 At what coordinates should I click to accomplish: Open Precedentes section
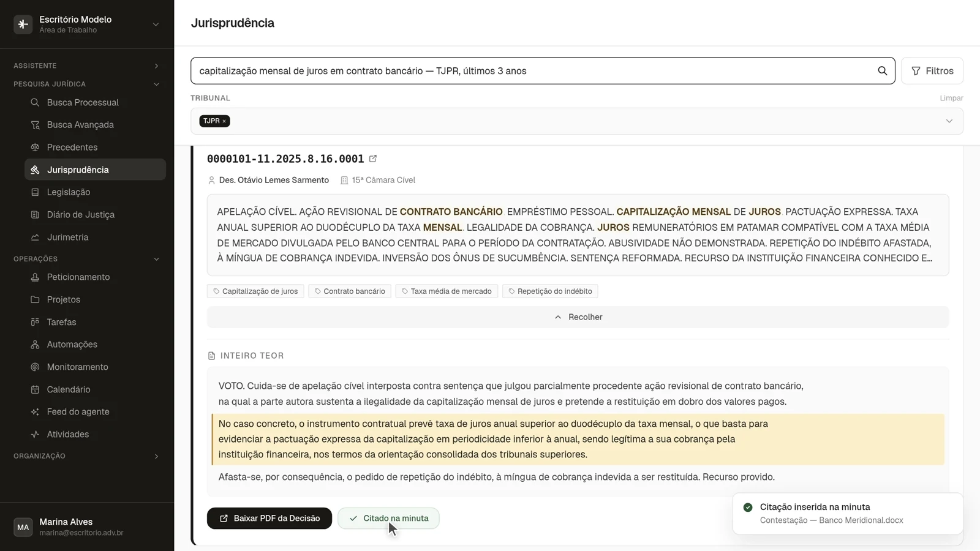pyautogui.click(x=95, y=147)
